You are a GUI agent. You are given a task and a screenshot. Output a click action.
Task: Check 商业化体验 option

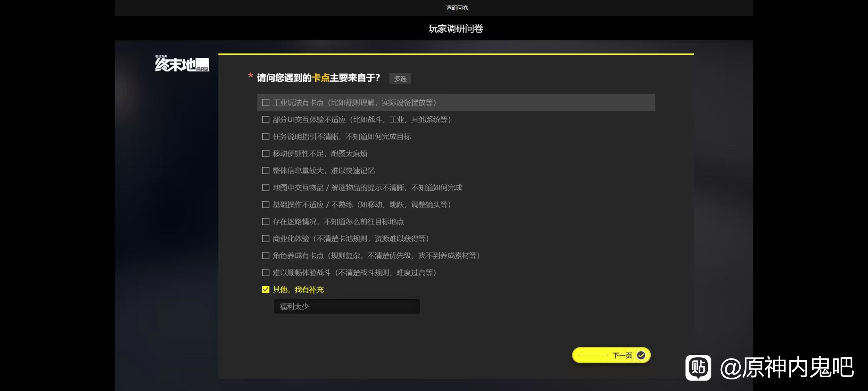(266, 239)
